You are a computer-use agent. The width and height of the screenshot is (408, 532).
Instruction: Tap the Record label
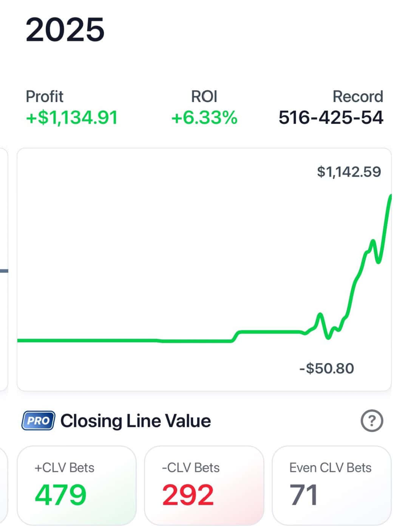tap(358, 96)
